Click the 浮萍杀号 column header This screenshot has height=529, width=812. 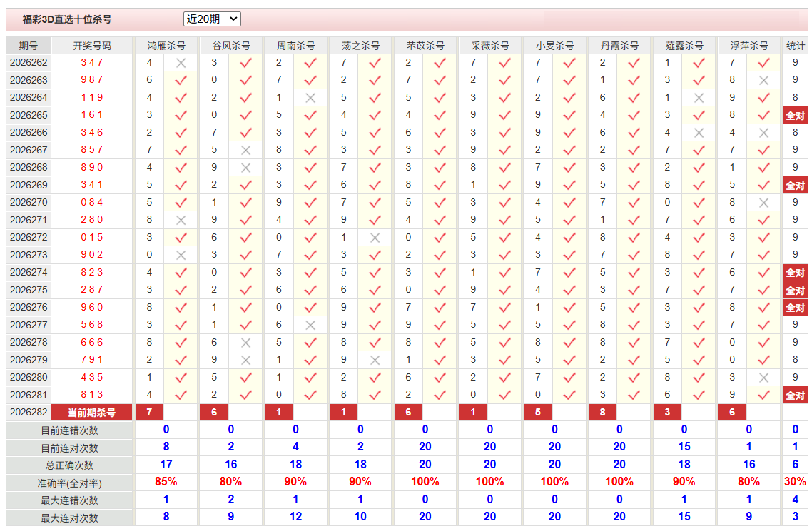[x=748, y=46]
